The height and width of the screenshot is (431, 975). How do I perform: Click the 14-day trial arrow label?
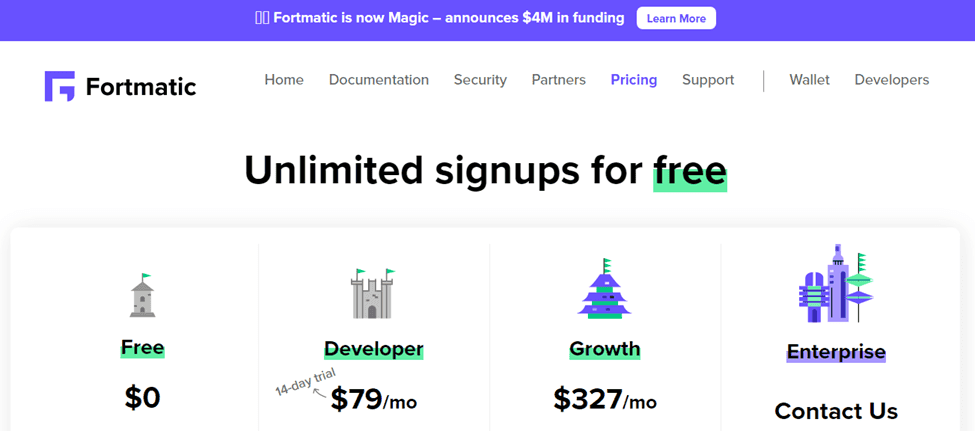click(x=306, y=382)
